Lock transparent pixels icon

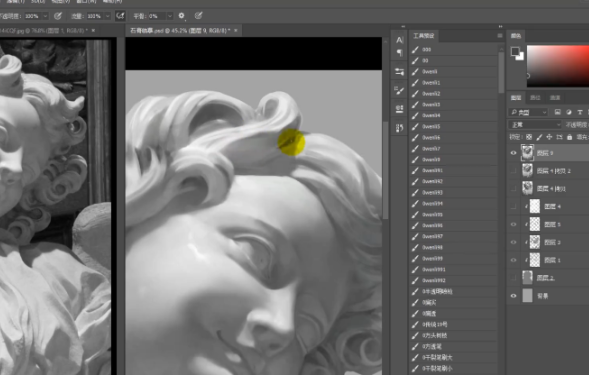coord(529,137)
